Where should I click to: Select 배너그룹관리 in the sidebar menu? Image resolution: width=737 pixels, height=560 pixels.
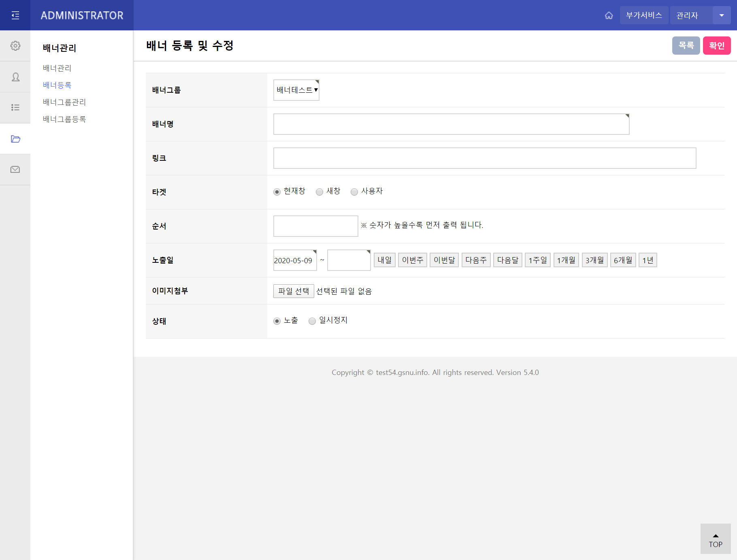click(64, 102)
